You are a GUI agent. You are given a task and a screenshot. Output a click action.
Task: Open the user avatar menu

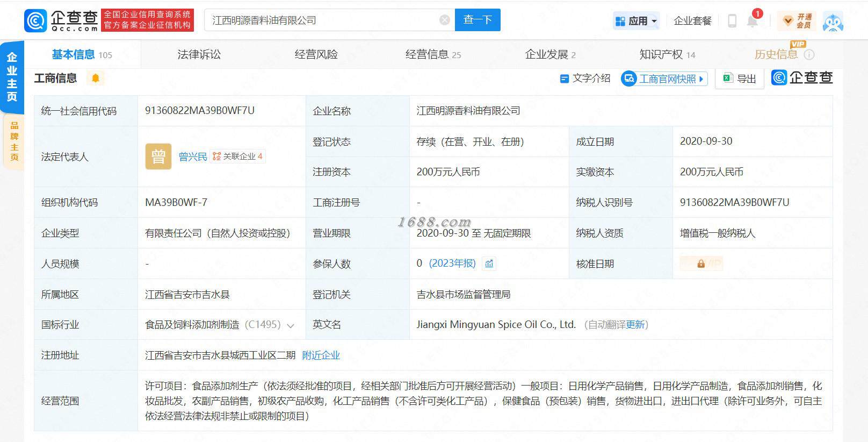pyautogui.click(x=833, y=21)
